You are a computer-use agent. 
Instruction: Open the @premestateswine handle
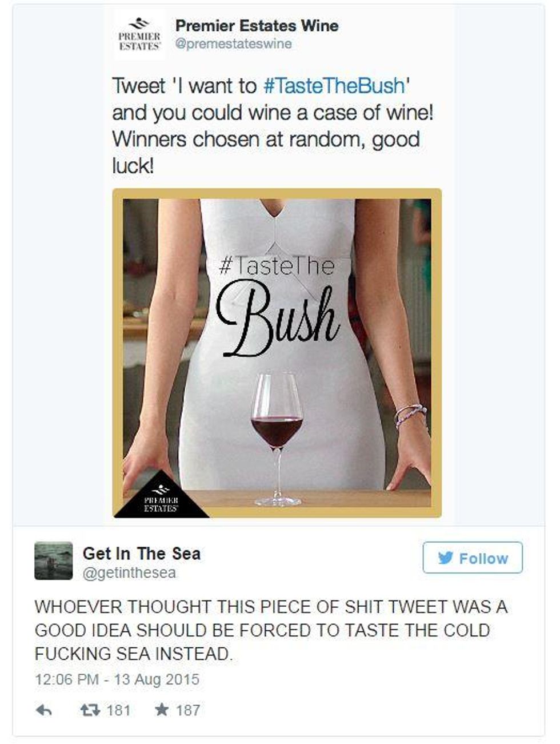click(x=234, y=44)
